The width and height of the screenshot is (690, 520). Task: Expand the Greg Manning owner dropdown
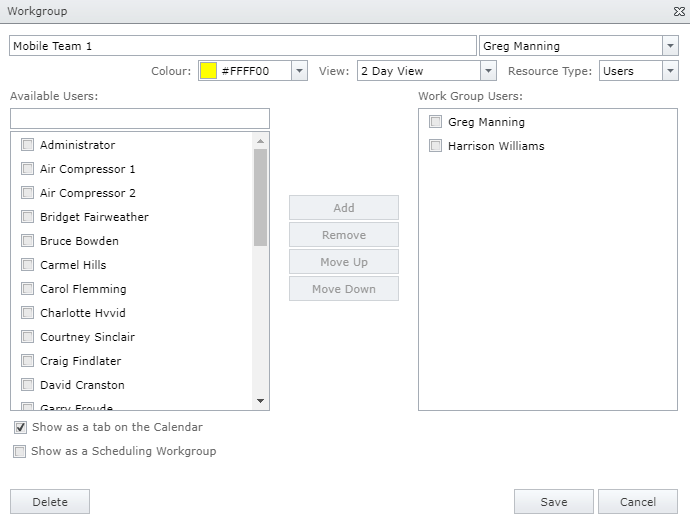(x=669, y=46)
